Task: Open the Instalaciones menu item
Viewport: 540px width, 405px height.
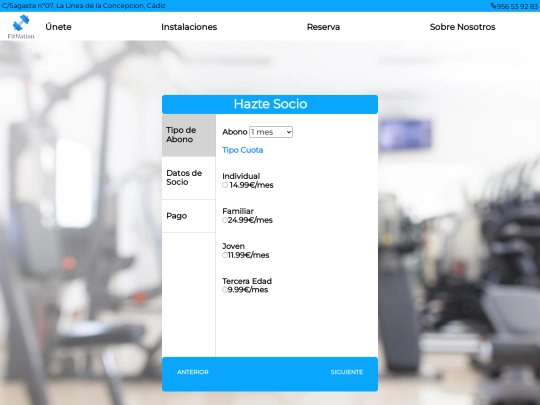Action: pos(189,27)
